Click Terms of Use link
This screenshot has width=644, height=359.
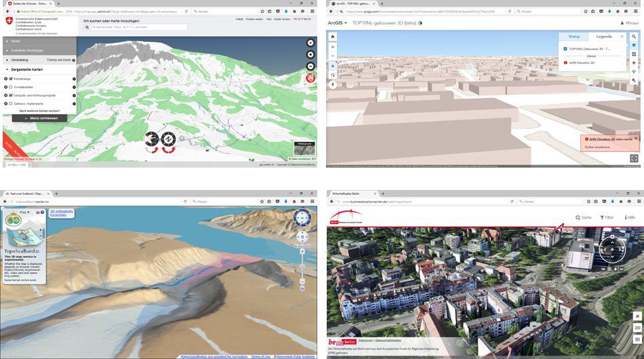(x=261, y=356)
